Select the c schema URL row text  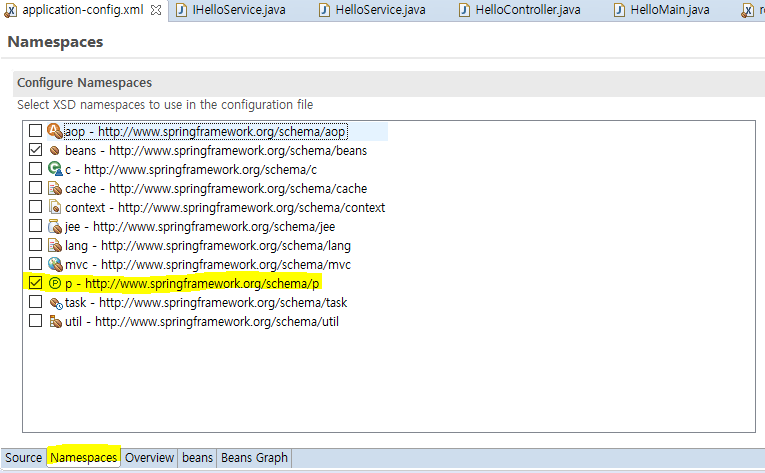(x=191, y=170)
